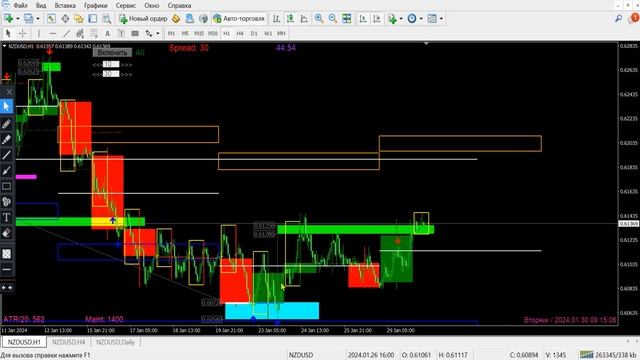The width and height of the screenshot is (640, 360).
Task: Click the left panel T text tool
Action: point(7,218)
